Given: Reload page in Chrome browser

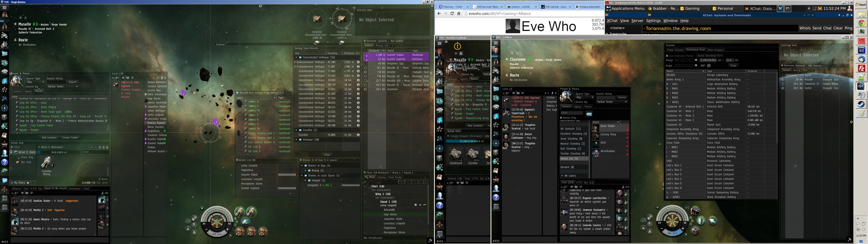Looking at the screenshot, I should coord(452,14).
